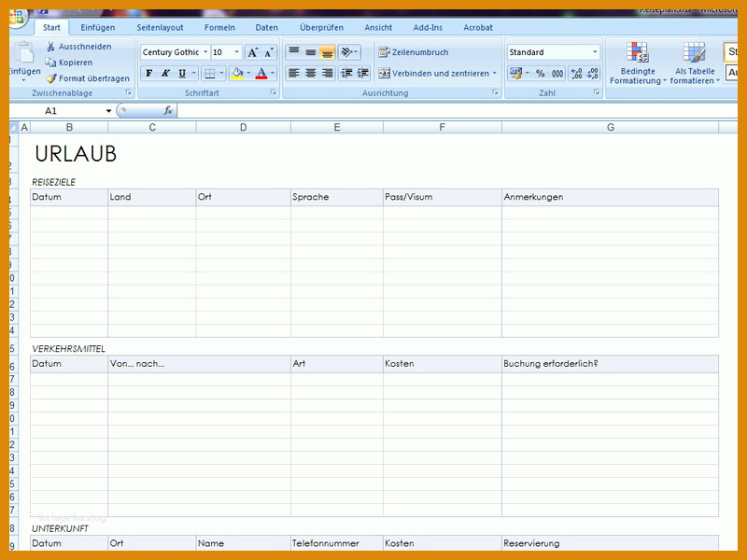
Task: Open the fill color dropdown arrow
Action: point(248,74)
